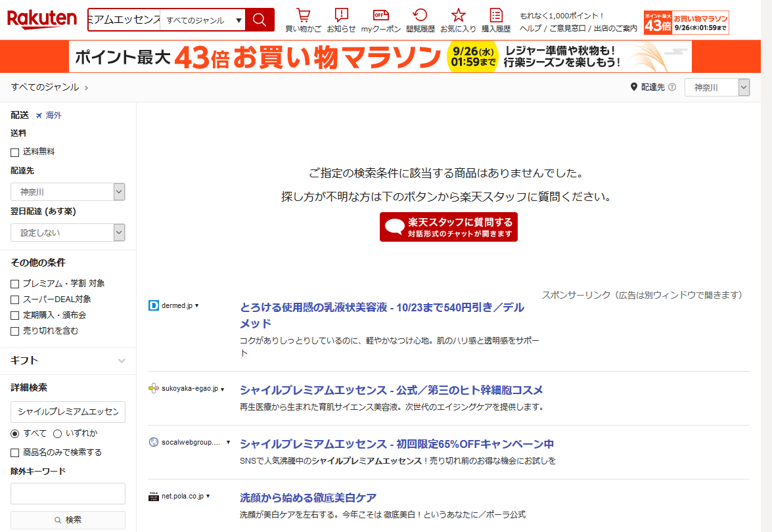Open the ご意見窓口 header link
Viewport: 772px width, 532px height.
tap(567, 28)
